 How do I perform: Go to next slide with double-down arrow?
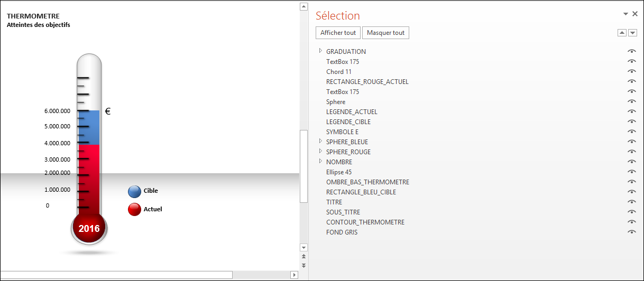pyautogui.click(x=303, y=265)
